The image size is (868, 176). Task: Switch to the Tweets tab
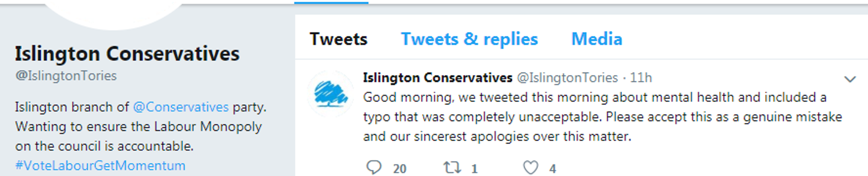338,39
